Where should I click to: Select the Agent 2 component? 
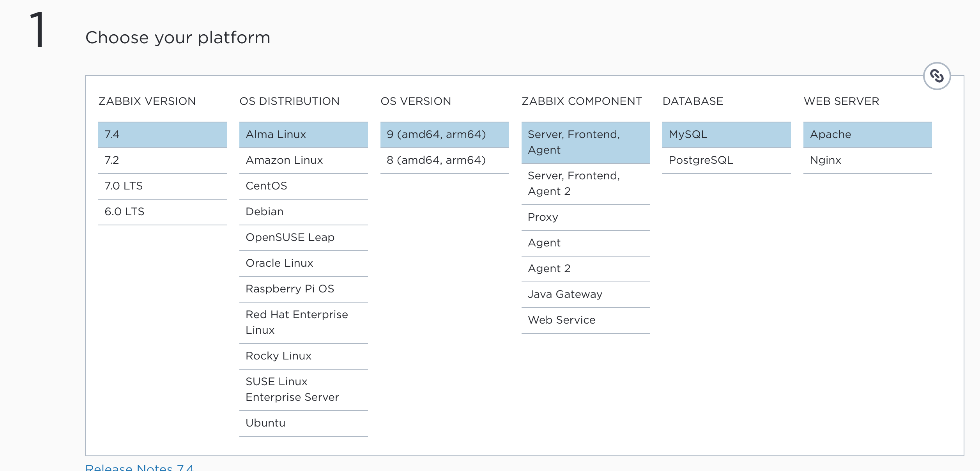click(x=586, y=269)
